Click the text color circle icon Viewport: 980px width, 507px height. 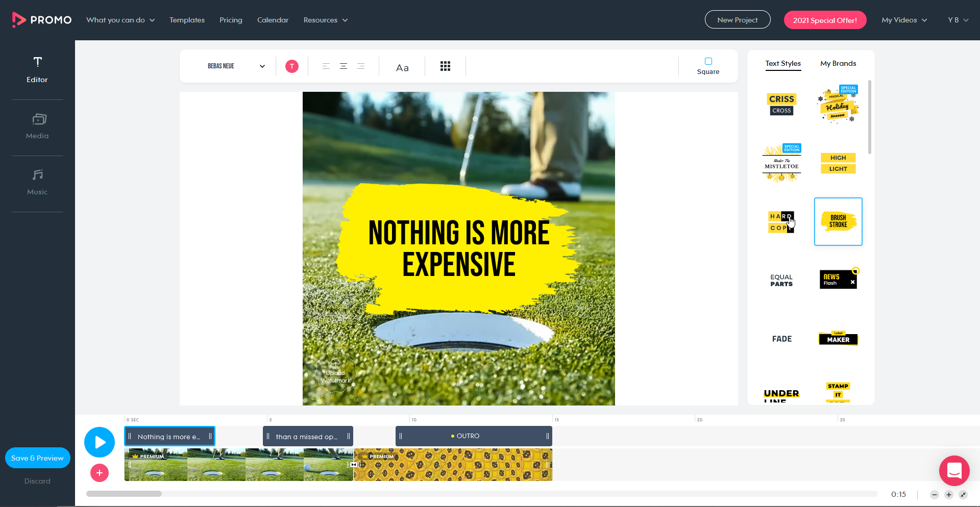[291, 66]
